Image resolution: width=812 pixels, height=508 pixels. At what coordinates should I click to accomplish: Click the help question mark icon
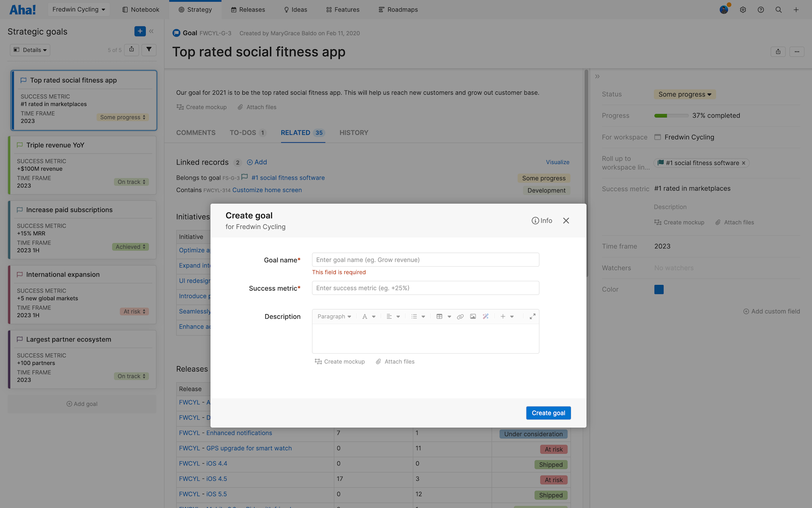pos(760,10)
